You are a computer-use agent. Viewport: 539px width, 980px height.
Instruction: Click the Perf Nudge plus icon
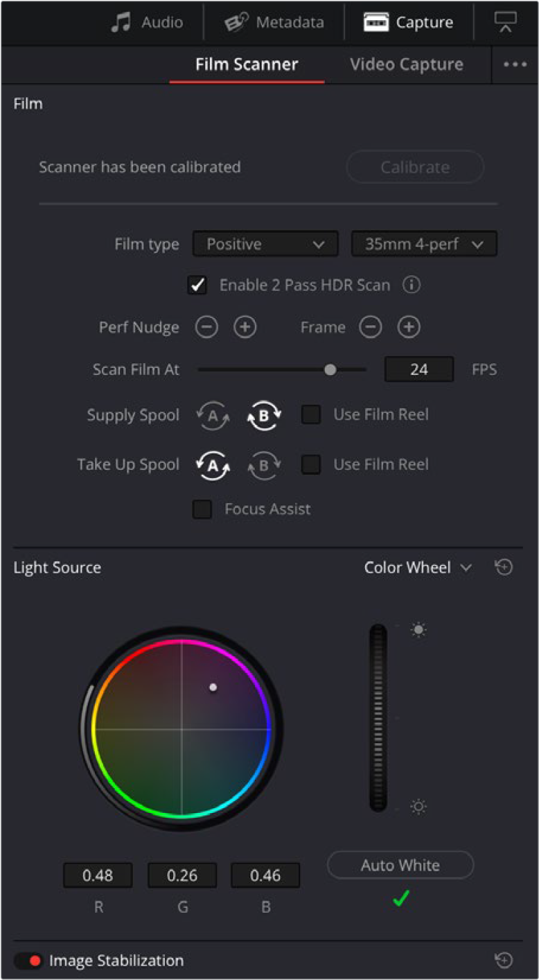coord(245,328)
